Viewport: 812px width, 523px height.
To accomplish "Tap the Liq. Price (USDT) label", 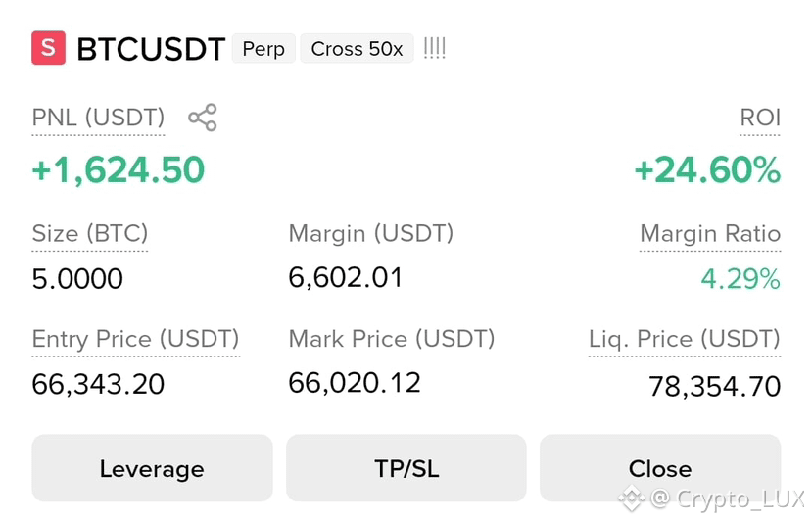I will tap(684, 339).
